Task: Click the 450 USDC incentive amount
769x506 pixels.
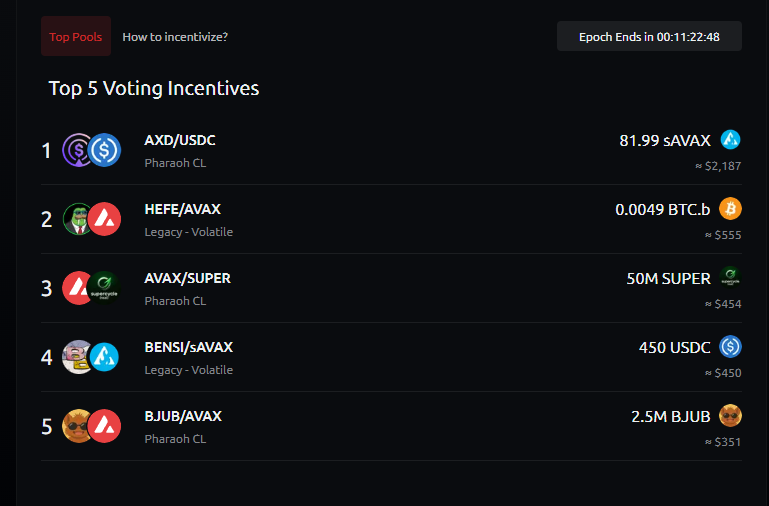Action: coord(674,348)
